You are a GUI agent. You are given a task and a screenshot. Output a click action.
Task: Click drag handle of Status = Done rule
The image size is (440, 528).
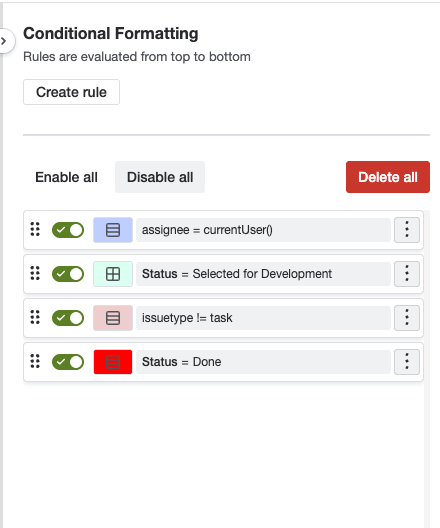click(35, 361)
